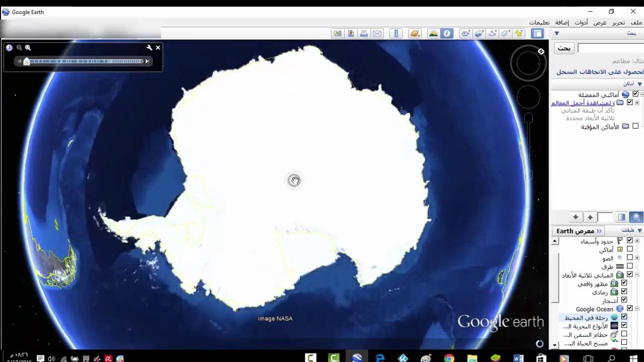Open the إضافة add menu

coord(562,23)
